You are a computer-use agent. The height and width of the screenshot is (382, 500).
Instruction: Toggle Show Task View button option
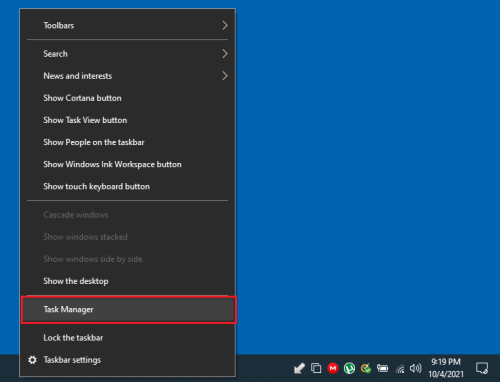pyautogui.click(x=128, y=120)
